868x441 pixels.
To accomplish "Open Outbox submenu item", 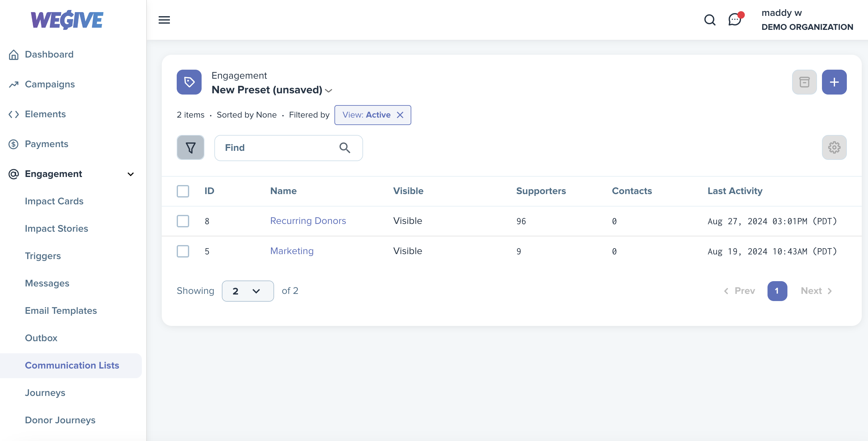I will [41, 338].
